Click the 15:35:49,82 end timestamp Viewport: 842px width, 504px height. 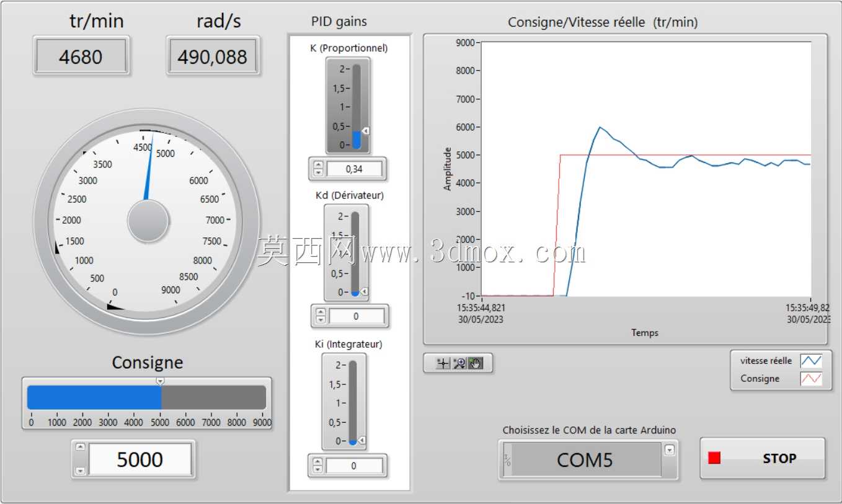click(808, 307)
